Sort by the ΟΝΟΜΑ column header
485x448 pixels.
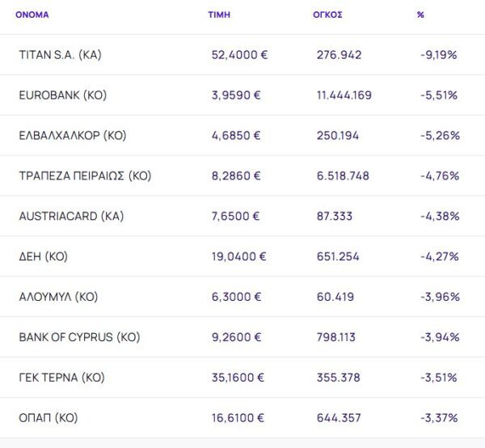[x=32, y=15]
